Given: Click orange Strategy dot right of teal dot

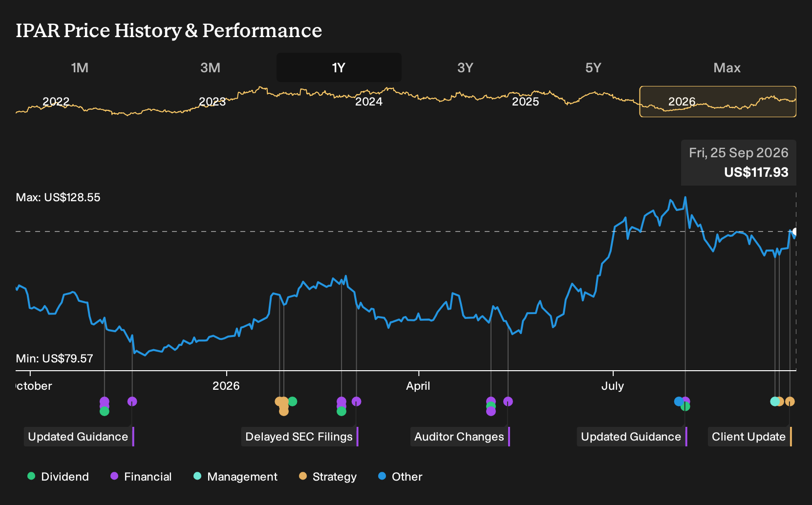Looking at the screenshot, I should 780,401.
